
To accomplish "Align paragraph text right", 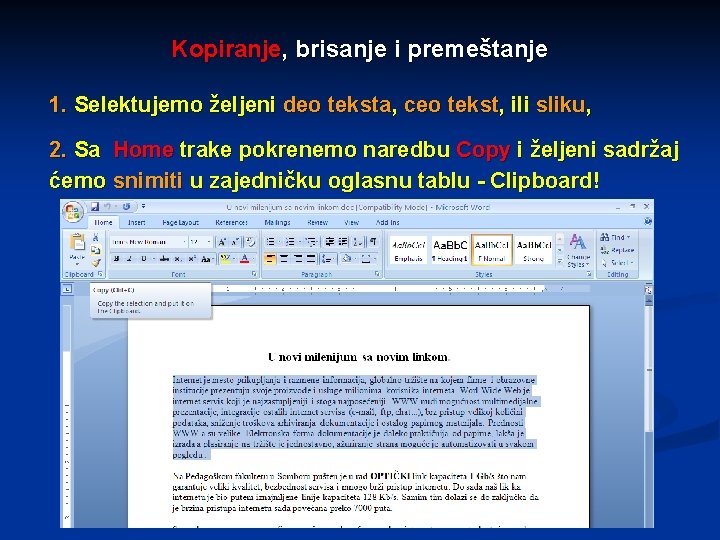I will pos(298,259).
